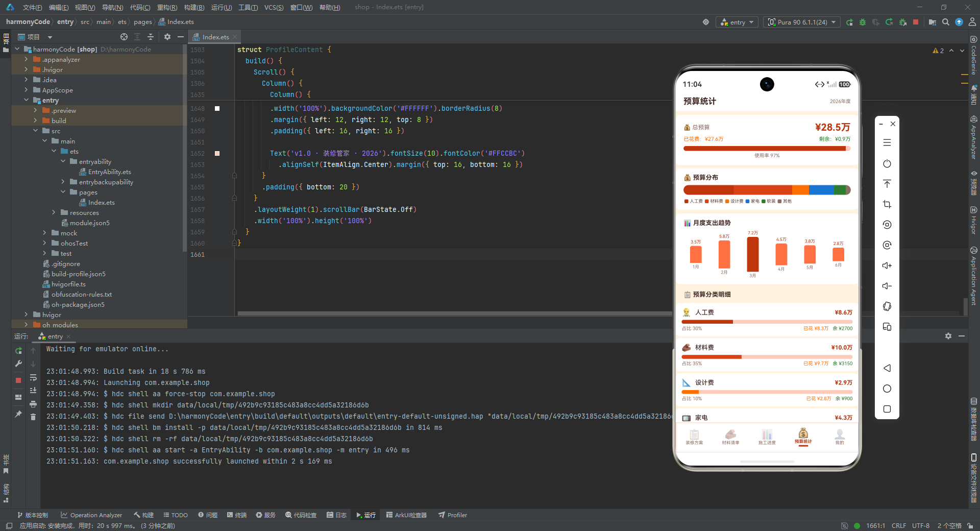
Task: Stop the running app with red square
Action: coord(916,22)
